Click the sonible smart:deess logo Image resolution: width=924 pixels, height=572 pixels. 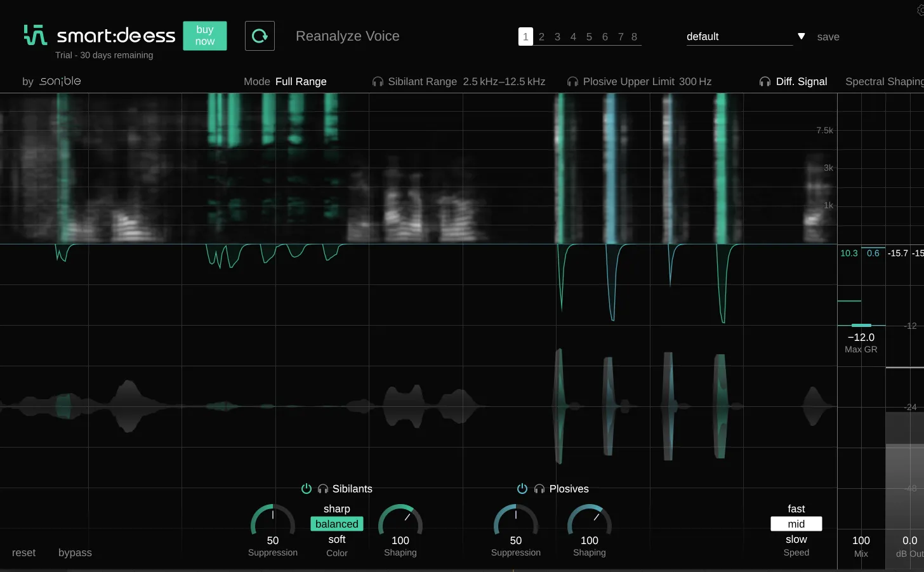tap(99, 36)
